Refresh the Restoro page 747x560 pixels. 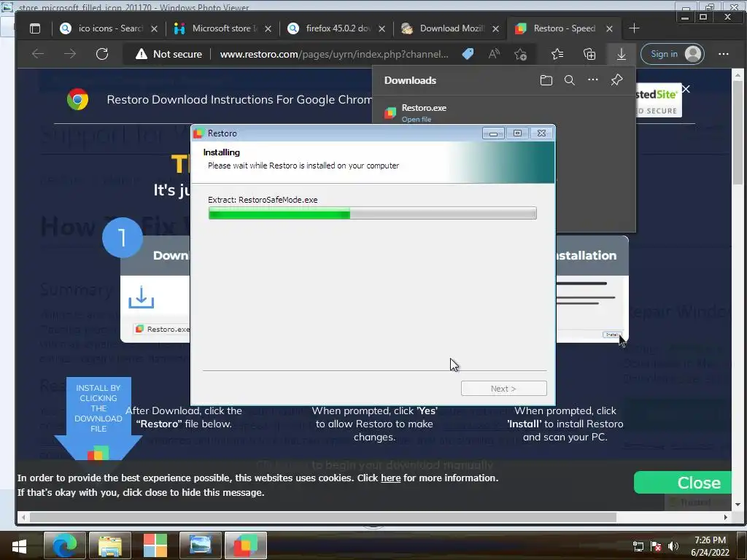tap(102, 54)
